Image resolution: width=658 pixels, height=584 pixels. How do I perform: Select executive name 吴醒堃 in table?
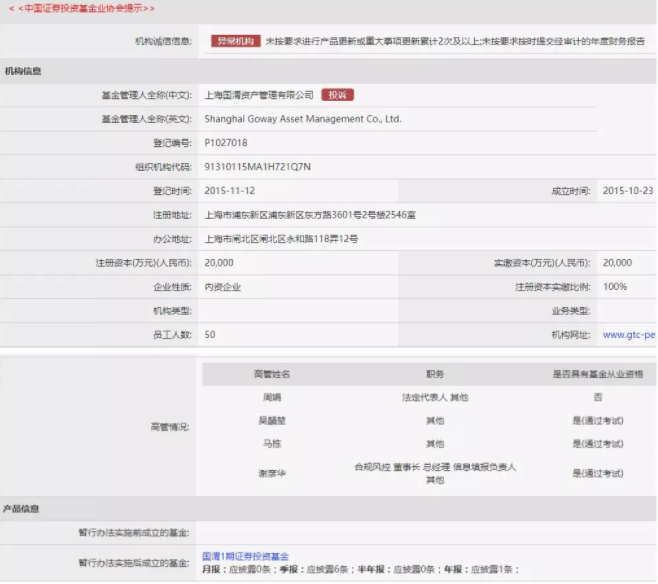[x=271, y=421]
